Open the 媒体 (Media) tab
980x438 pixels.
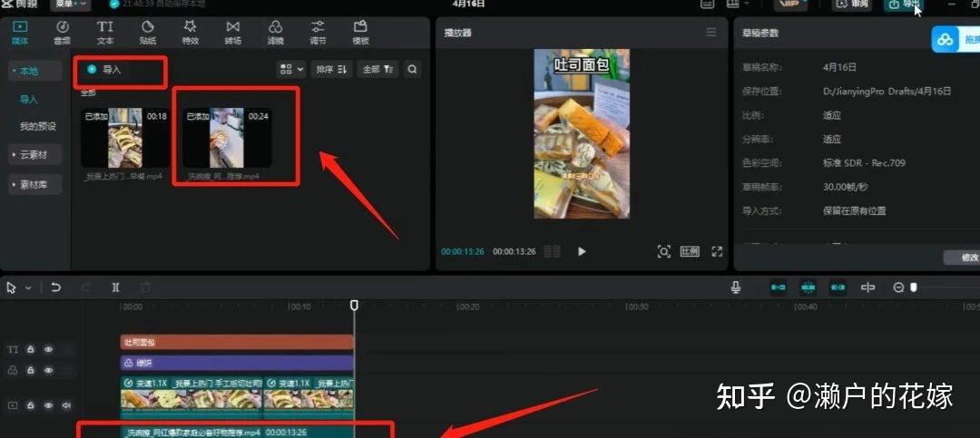[19, 33]
